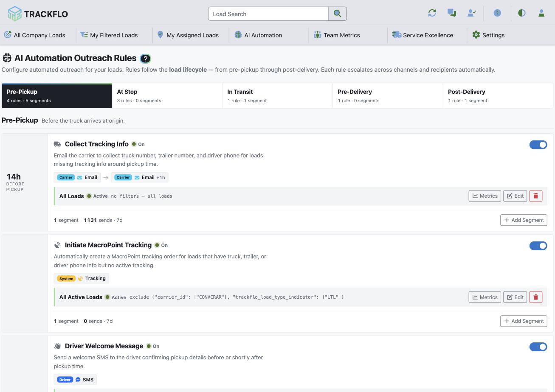The image size is (555, 392).
Task: Add Segment to Collect Tracking Info rule
Action: coord(524,220)
